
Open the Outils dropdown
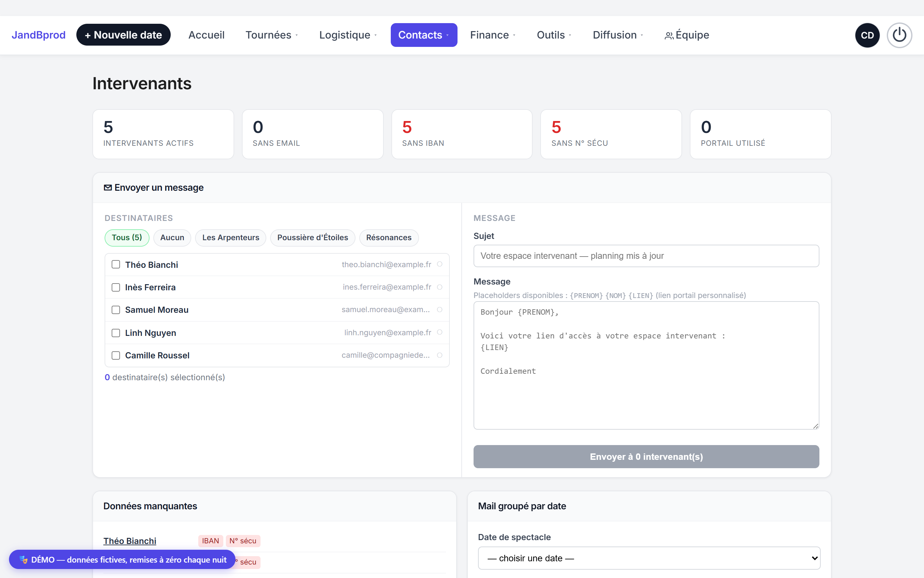click(x=554, y=35)
